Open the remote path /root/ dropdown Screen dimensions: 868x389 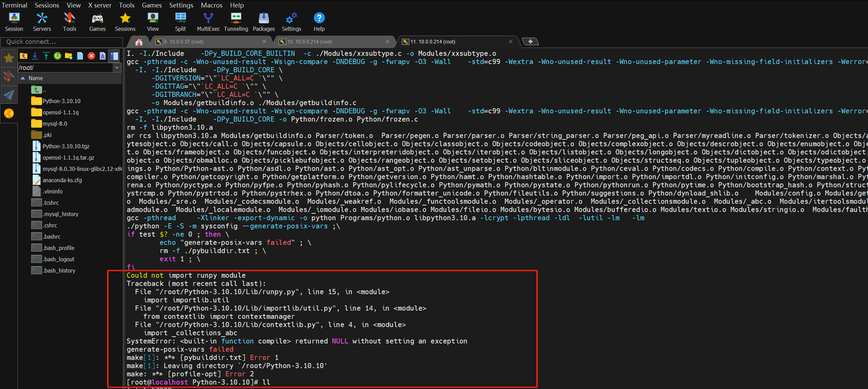pyautogui.click(x=117, y=67)
